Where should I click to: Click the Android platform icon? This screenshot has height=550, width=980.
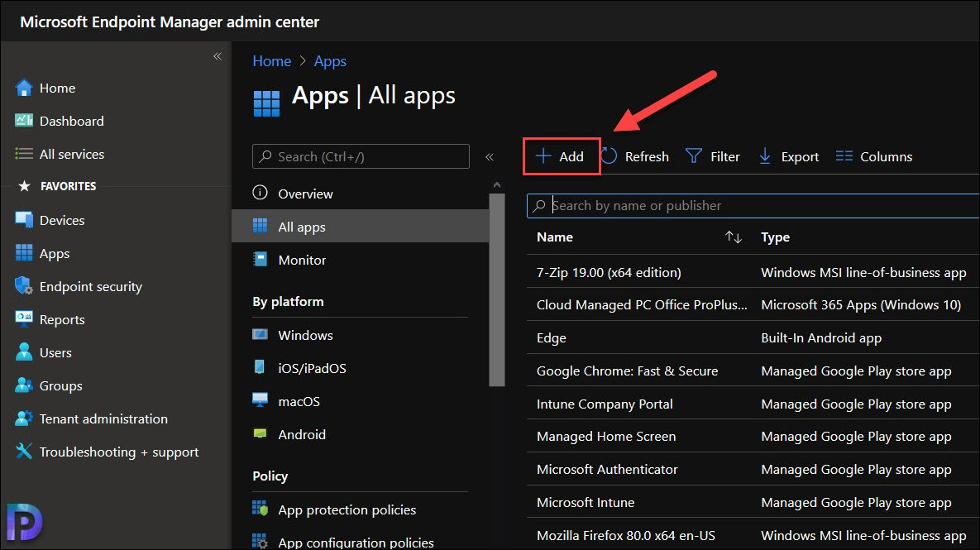click(x=260, y=433)
